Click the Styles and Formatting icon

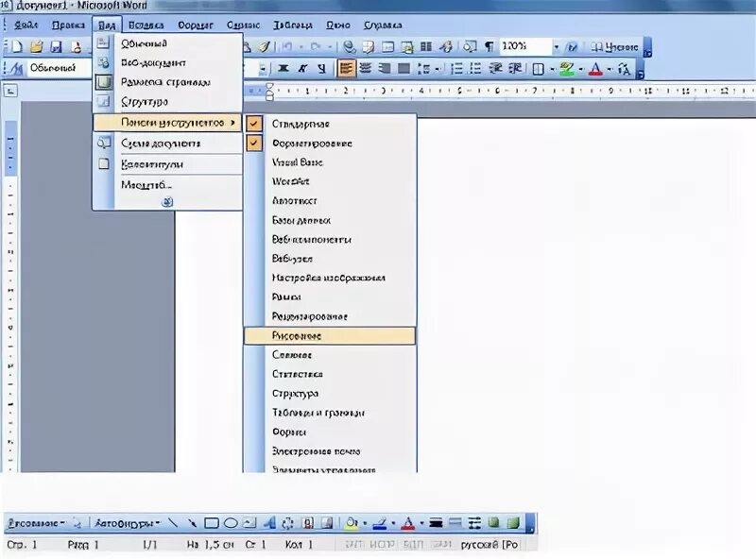(15, 69)
